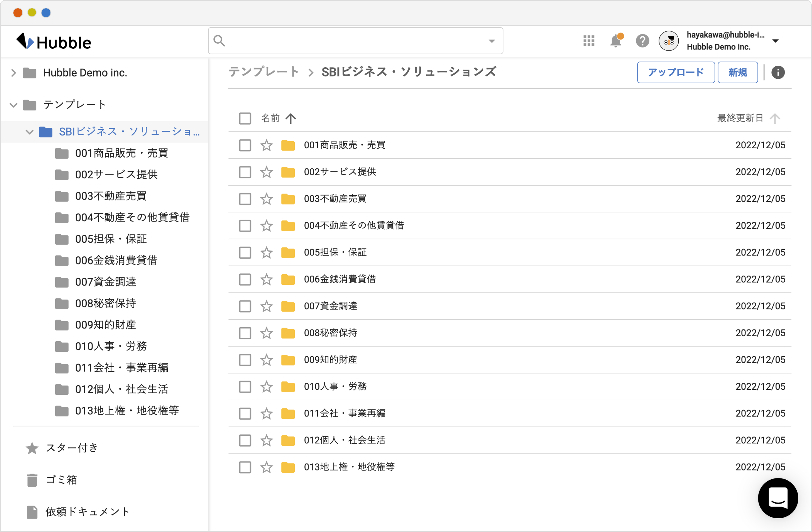The image size is (812, 532).
Task: Open the chat support bubble
Action: [x=778, y=498]
